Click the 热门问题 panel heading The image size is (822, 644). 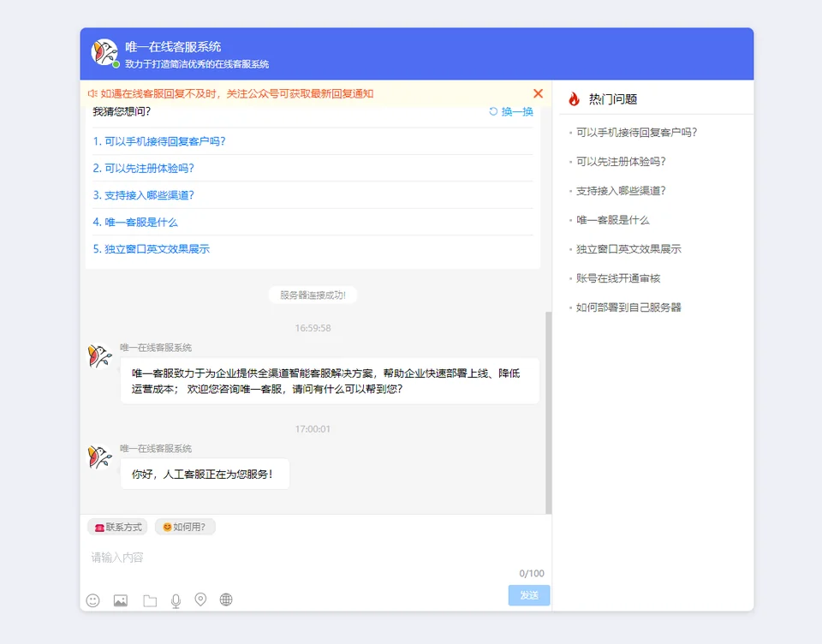click(x=613, y=99)
